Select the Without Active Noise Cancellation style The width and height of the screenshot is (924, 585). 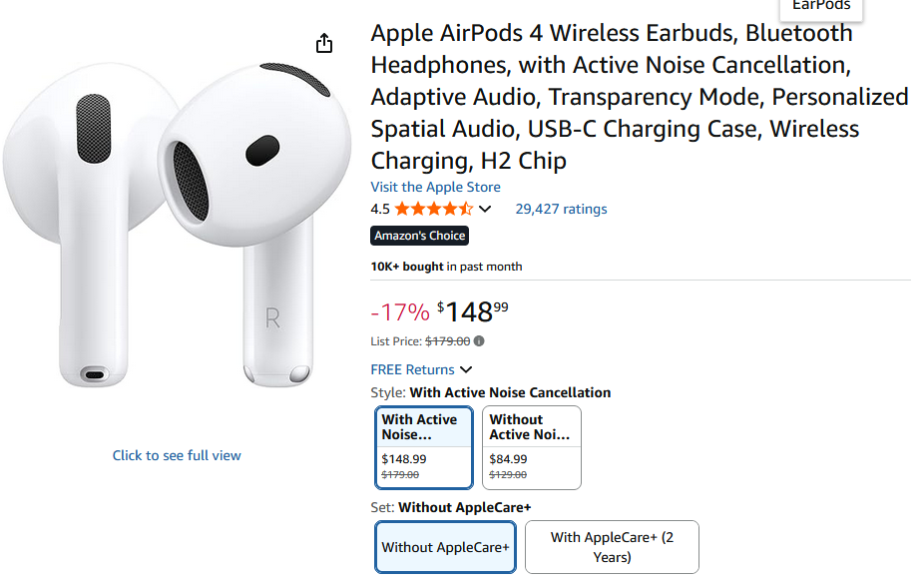(531, 446)
